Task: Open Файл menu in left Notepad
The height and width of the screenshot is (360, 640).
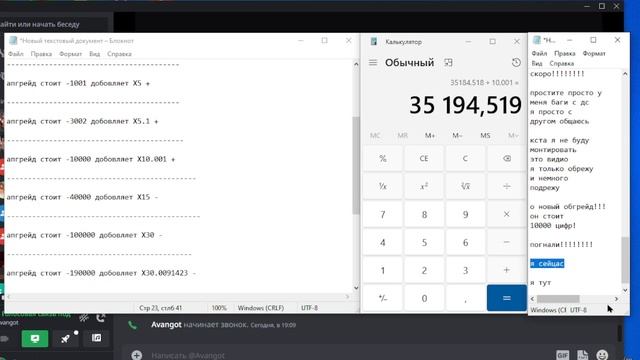Action: 16,54
